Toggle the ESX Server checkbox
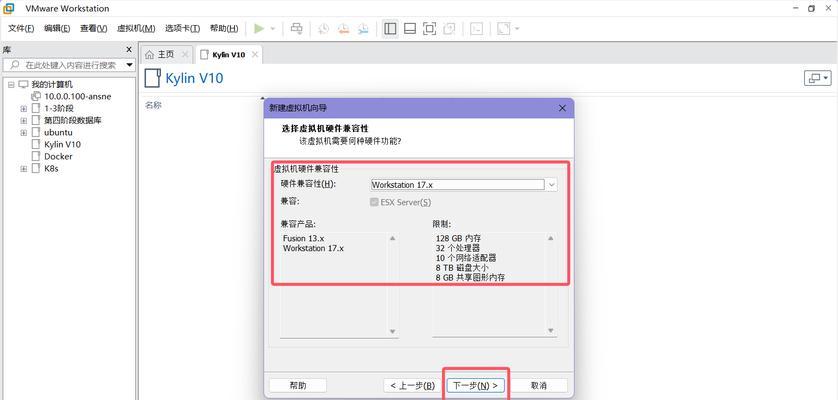Viewport: 838px width, 400px height. (374, 203)
